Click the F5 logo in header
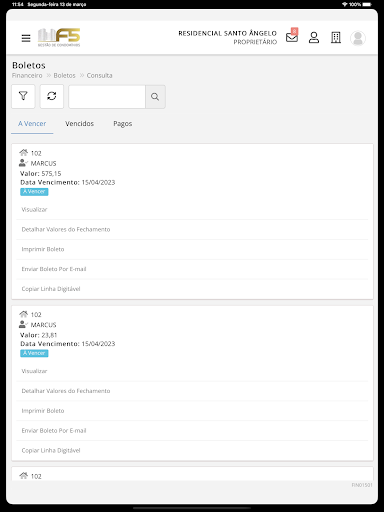Image resolution: width=384 pixels, height=512 pixels. click(x=59, y=38)
